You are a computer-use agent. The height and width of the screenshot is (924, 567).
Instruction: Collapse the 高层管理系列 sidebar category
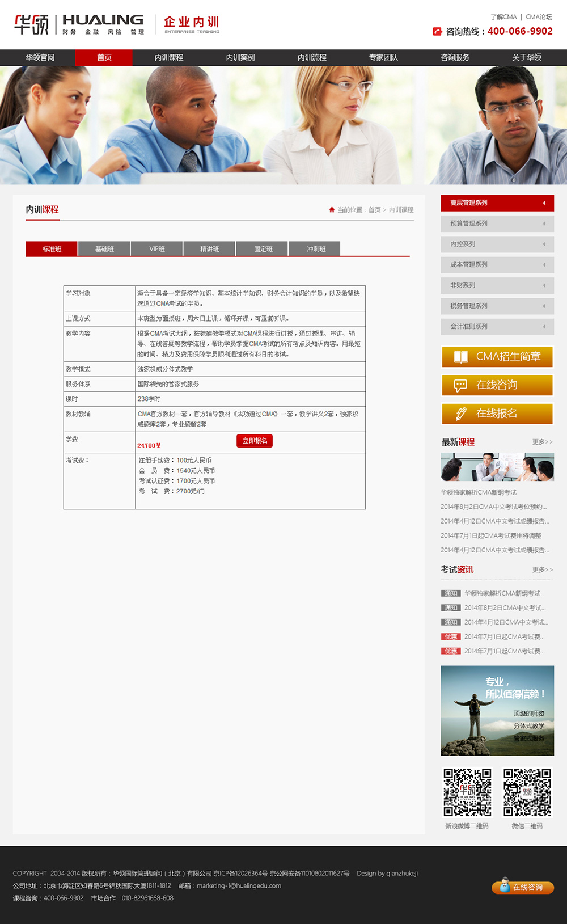[x=497, y=203]
